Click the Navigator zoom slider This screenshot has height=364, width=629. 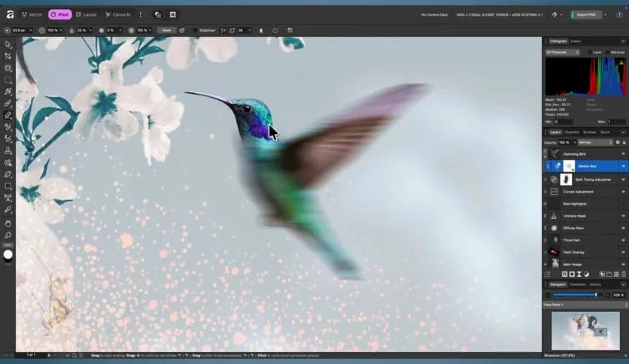pyautogui.click(x=577, y=295)
